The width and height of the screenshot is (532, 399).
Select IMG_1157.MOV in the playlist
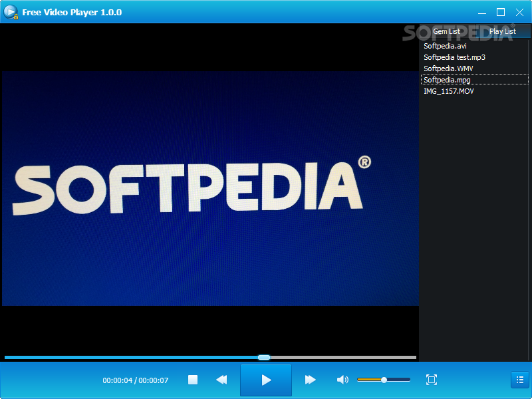(474, 91)
